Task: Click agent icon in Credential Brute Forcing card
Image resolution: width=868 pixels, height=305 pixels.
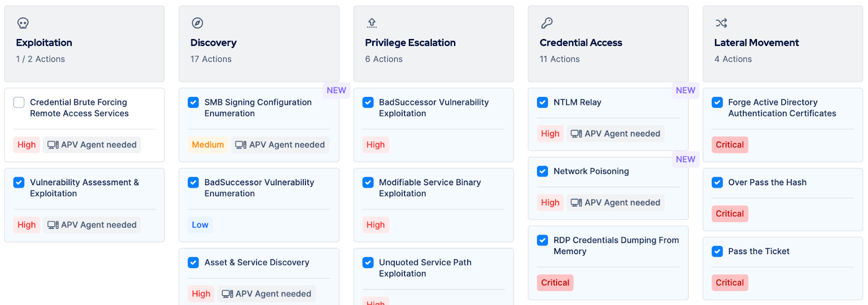Action: tap(53, 145)
